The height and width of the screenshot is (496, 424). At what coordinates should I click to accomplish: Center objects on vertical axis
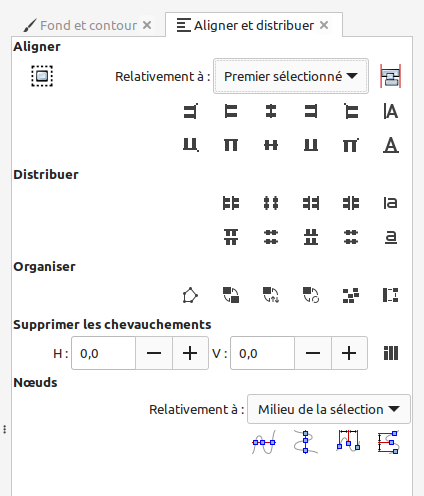271,111
